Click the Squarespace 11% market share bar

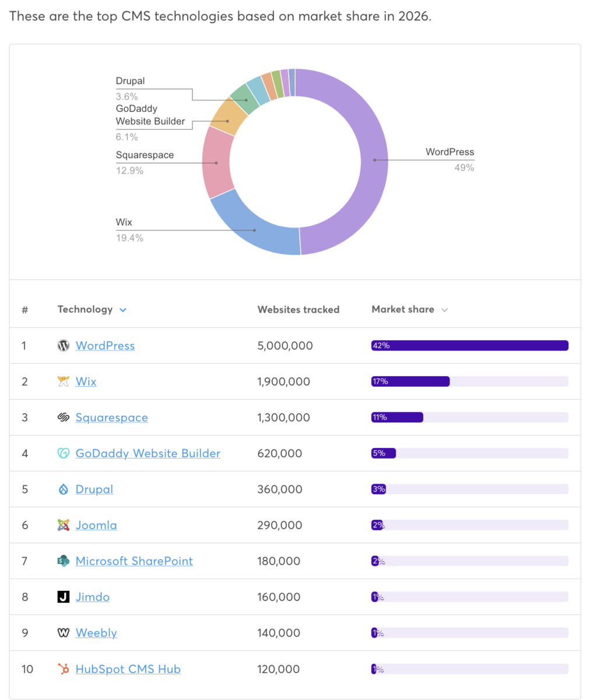pyautogui.click(x=397, y=417)
